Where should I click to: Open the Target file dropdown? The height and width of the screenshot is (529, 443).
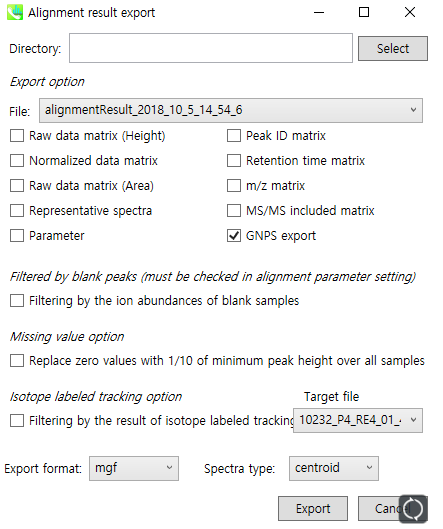(x=358, y=421)
